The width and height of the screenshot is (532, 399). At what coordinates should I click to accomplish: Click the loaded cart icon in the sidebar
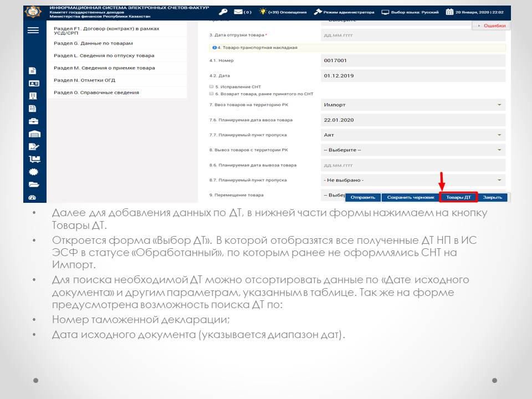coord(33,159)
